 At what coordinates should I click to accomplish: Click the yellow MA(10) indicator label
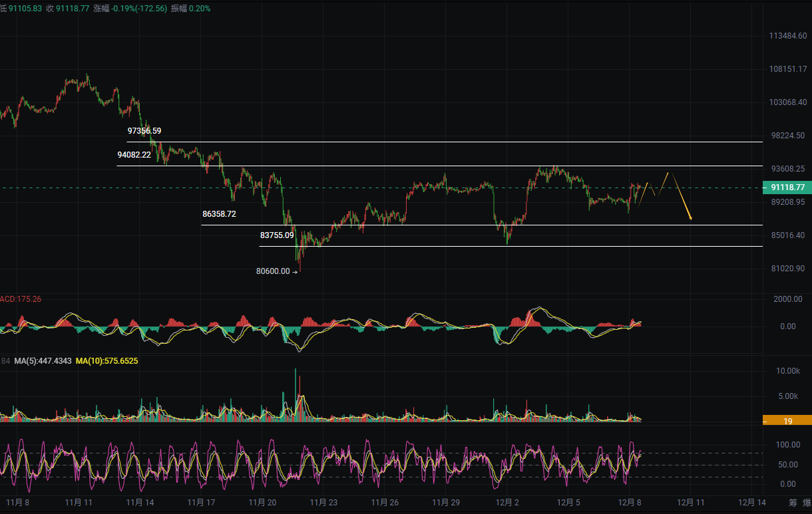106,360
